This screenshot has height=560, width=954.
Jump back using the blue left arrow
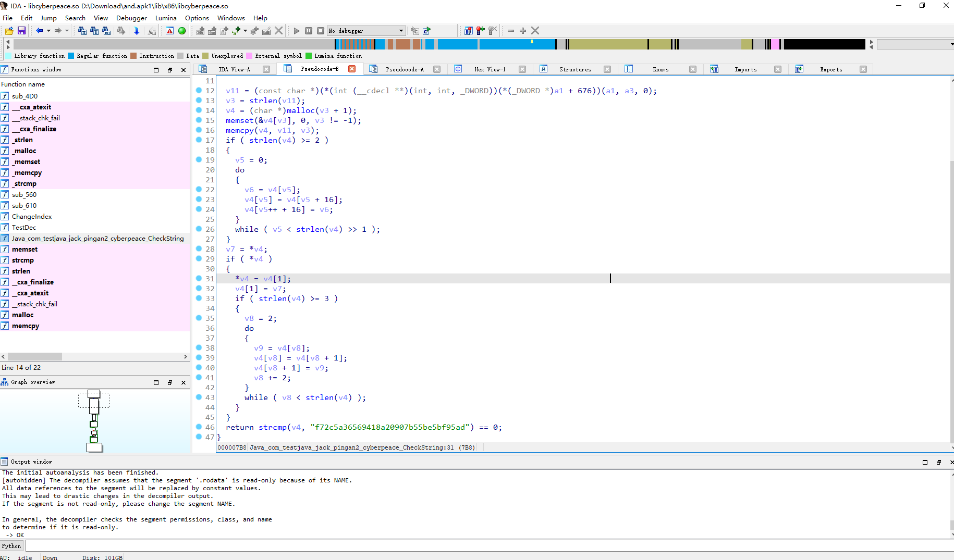coord(39,31)
